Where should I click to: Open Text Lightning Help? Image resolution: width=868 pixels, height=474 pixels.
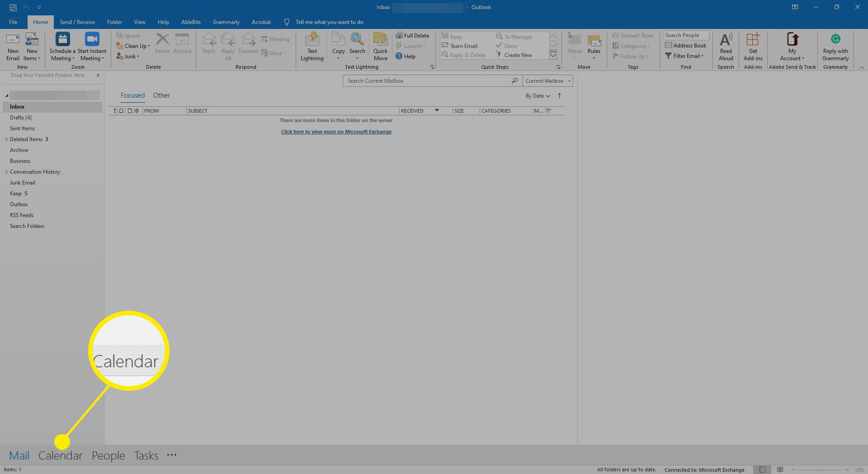click(405, 56)
